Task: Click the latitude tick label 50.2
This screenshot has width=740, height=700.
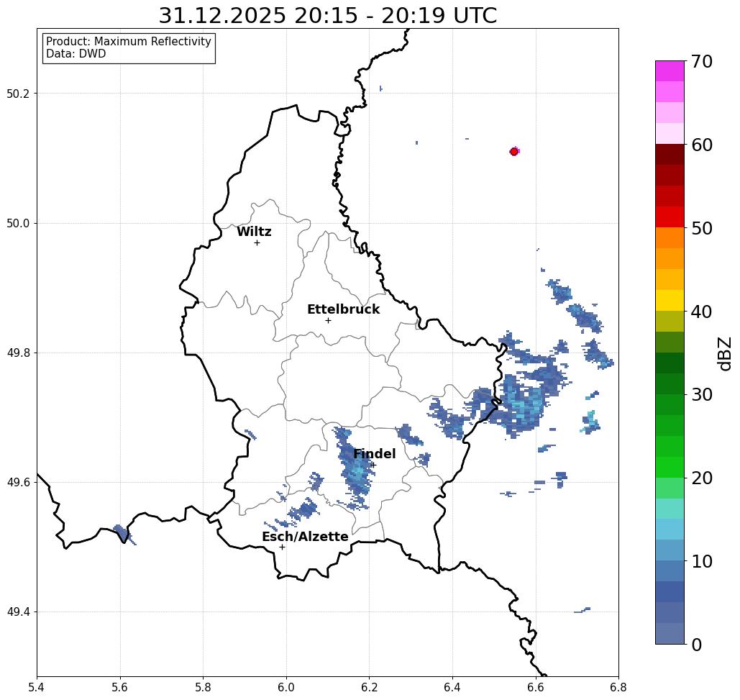Action: tap(18, 94)
